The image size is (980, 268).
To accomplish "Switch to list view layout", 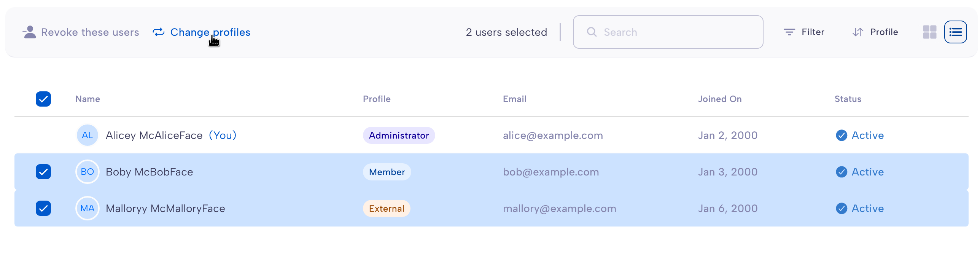I will click(955, 32).
